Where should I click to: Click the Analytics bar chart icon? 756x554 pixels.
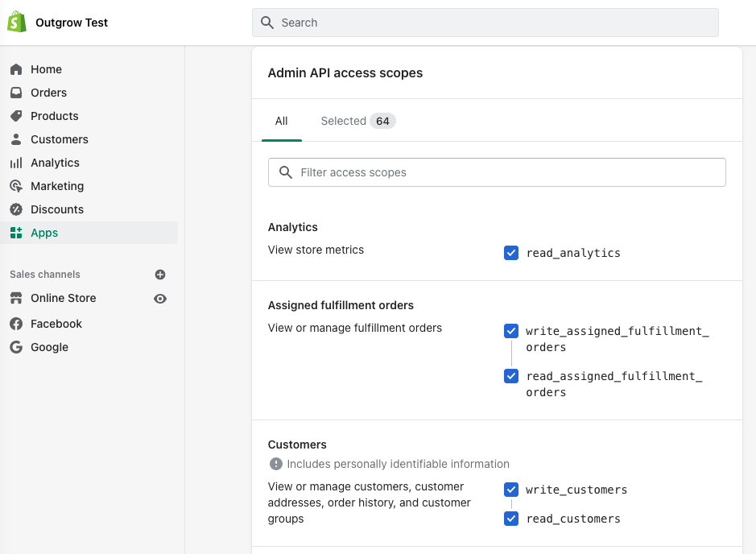pyautogui.click(x=16, y=163)
